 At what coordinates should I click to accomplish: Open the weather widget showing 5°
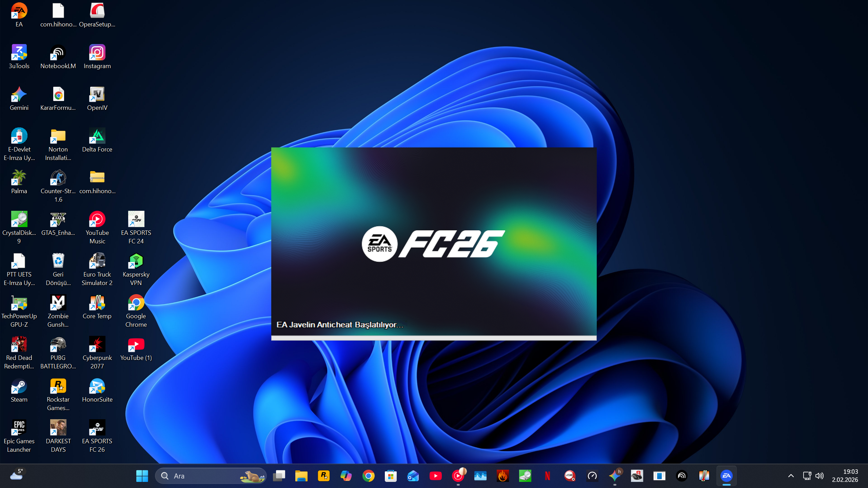16,475
